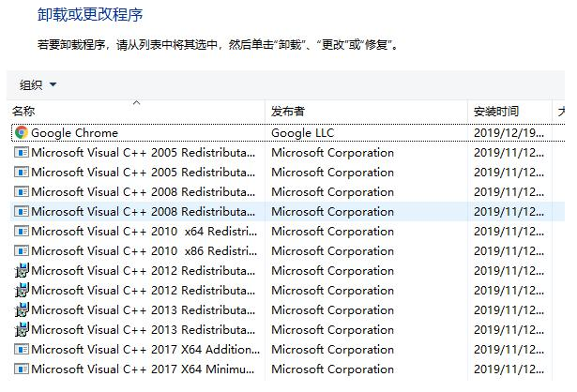The width and height of the screenshot is (577, 392).
Task: Select Microsoft Visual C++ 2010 x64 Redistributable name
Action: (143, 232)
